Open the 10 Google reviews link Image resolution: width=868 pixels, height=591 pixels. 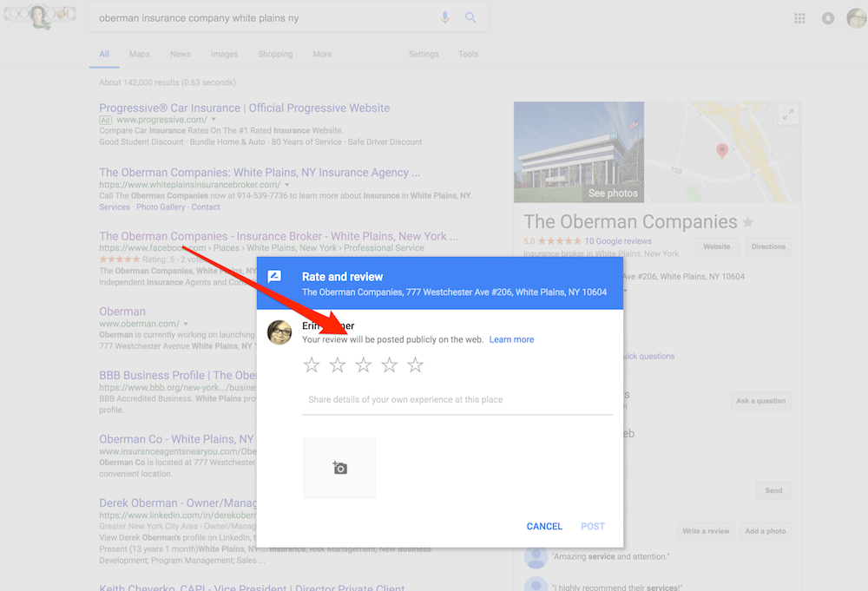coord(618,241)
